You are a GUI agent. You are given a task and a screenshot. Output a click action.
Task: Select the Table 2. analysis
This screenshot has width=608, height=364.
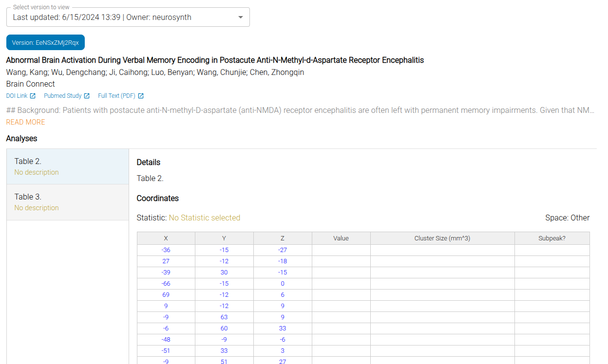tap(67, 166)
